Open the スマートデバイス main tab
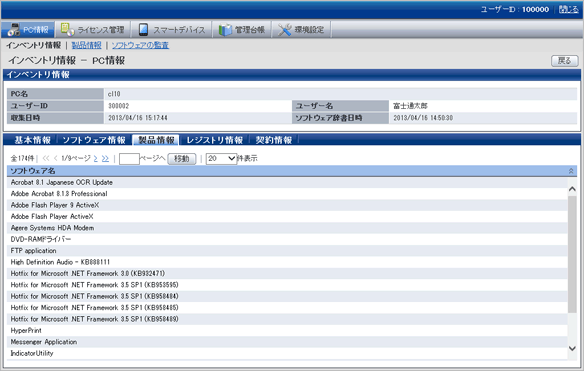 tap(172, 29)
